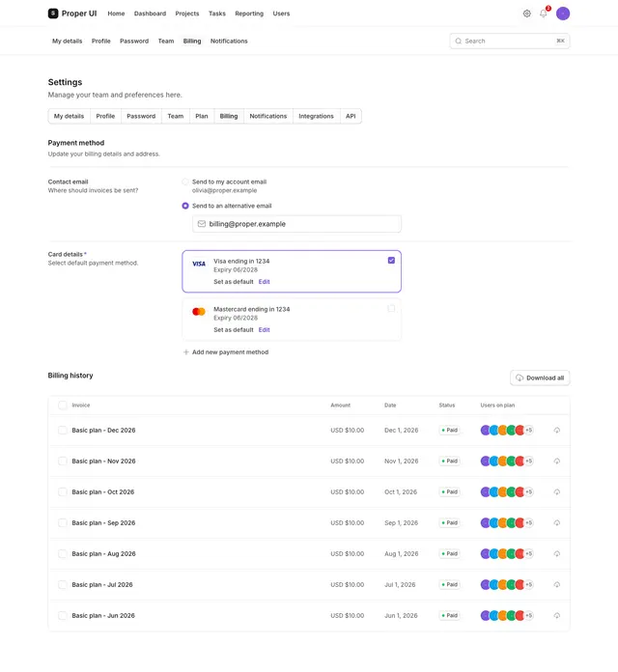Download the Nov 2026 invoice
Screen dimensions: 618x672
click(557, 461)
